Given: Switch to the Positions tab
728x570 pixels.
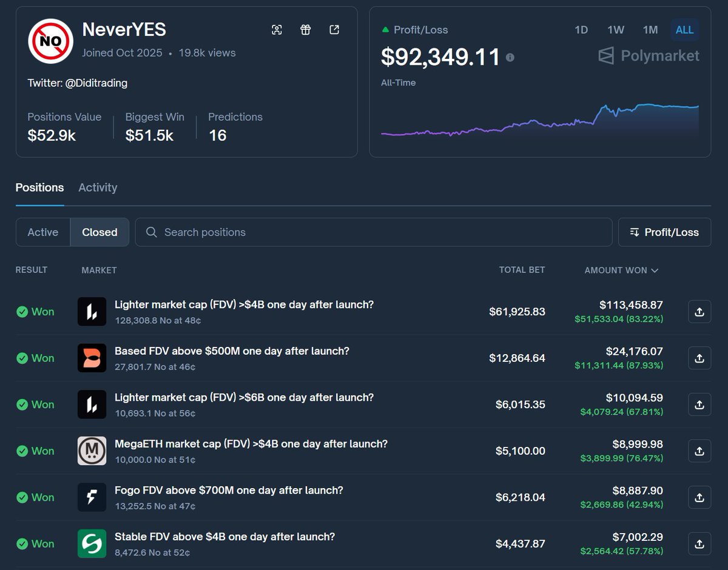Looking at the screenshot, I should tap(39, 188).
